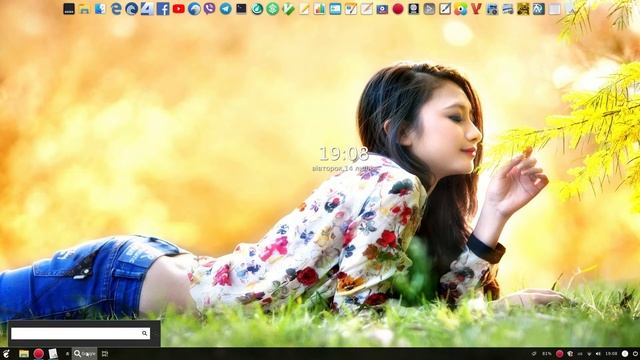This screenshot has width=640, height=360.
Task: Open the teal swirl round icon
Action: pyautogui.click(x=257, y=9)
